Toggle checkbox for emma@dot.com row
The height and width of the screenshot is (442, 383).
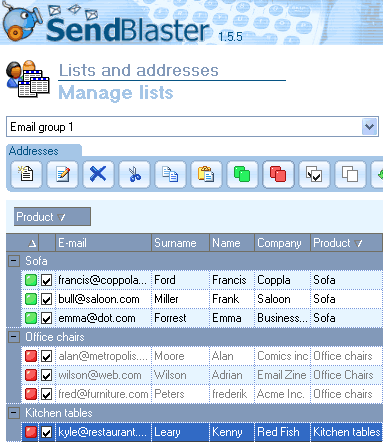(x=47, y=318)
